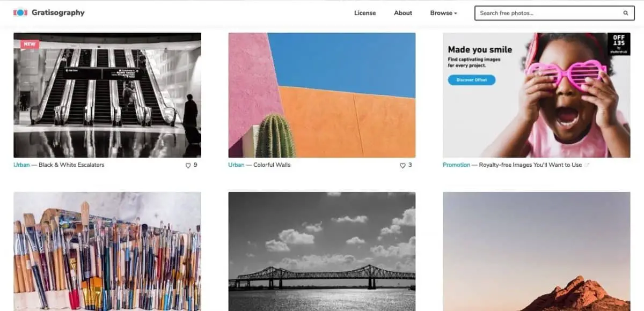The height and width of the screenshot is (311, 644).
Task: Click the Discover Offset button
Action: pos(472,80)
